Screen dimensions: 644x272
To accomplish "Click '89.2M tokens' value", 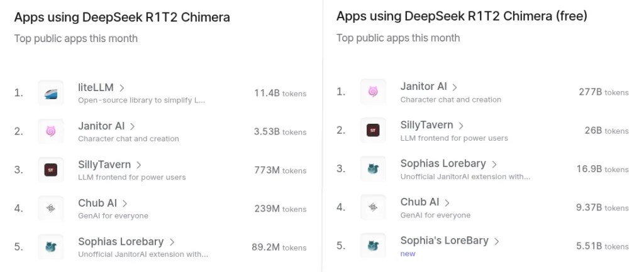I will (x=279, y=248).
